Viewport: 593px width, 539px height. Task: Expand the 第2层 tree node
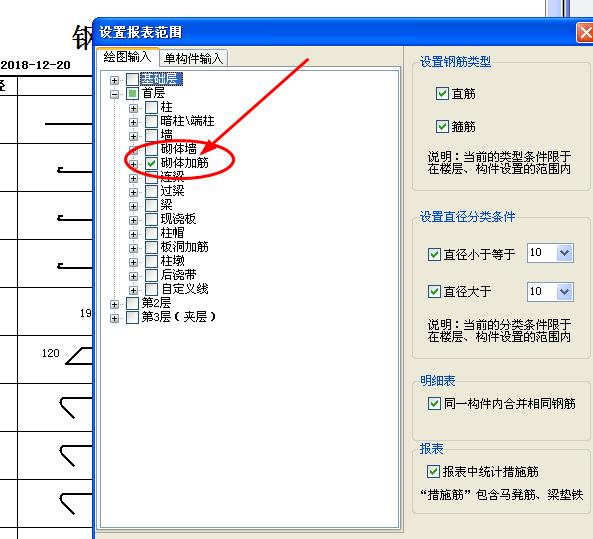point(114,304)
